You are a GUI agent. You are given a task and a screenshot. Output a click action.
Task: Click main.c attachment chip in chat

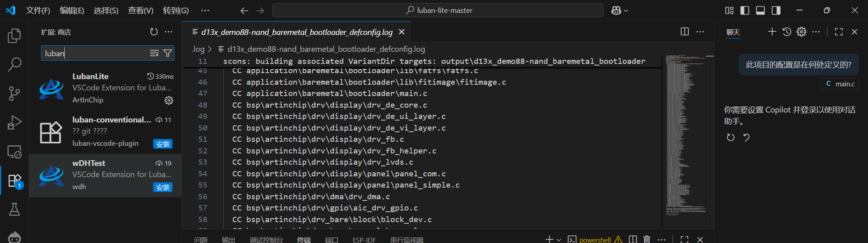[839, 84]
